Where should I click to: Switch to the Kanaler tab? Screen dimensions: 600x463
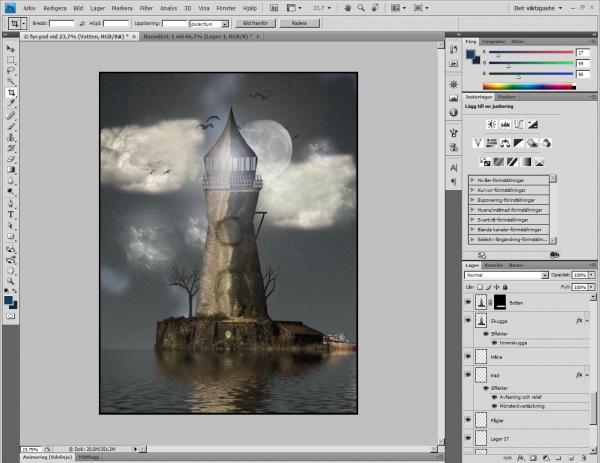click(x=493, y=265)
